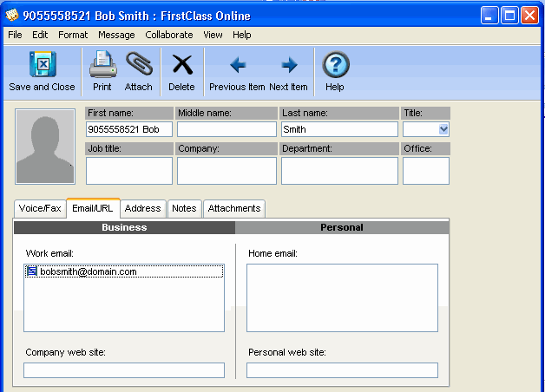Show the Attachments tab

[234, 208]
